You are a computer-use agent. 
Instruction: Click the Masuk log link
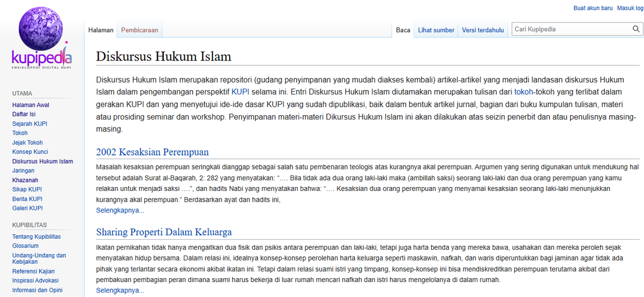coord(630,9)
